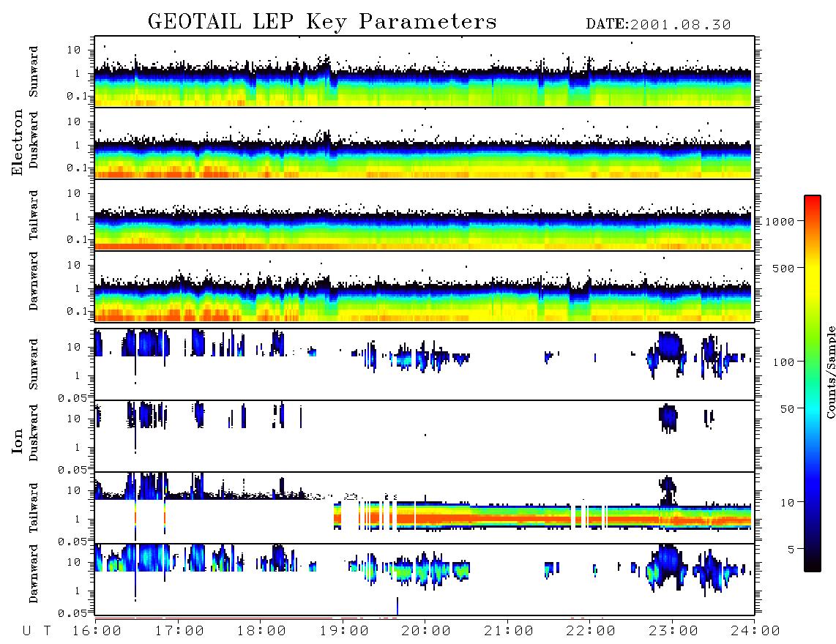Click "0.05" tick of Ion Sunward panel
836x644 pixels.
point(72,397)
